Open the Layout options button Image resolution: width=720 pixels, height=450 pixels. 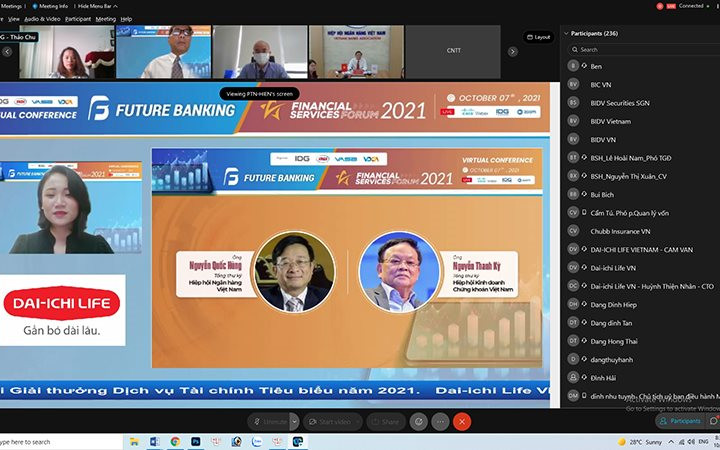click(538, 37)
